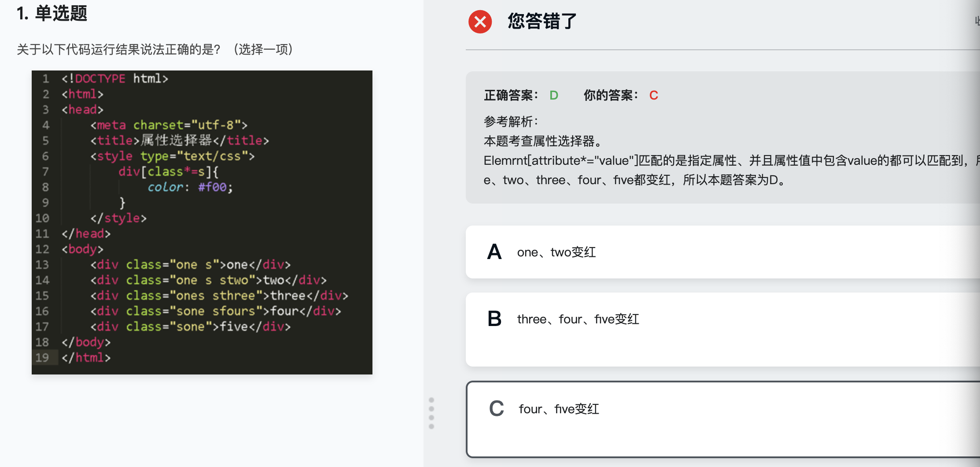Select answer option A one, two变红
This screenshot has width=980, height=467.
(x=723, y=252)
